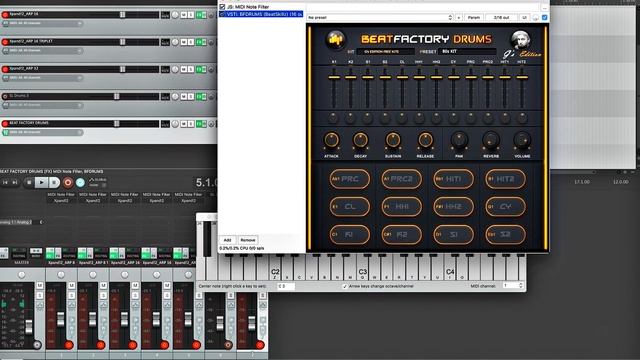Open the ellipsis menu button in FX window

coord(544,7)
